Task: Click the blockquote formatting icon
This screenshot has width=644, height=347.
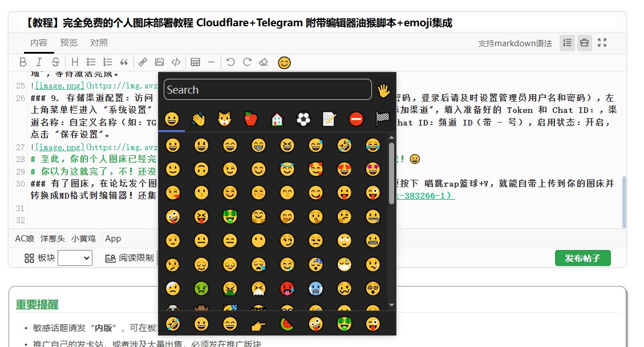Action: 125,62
